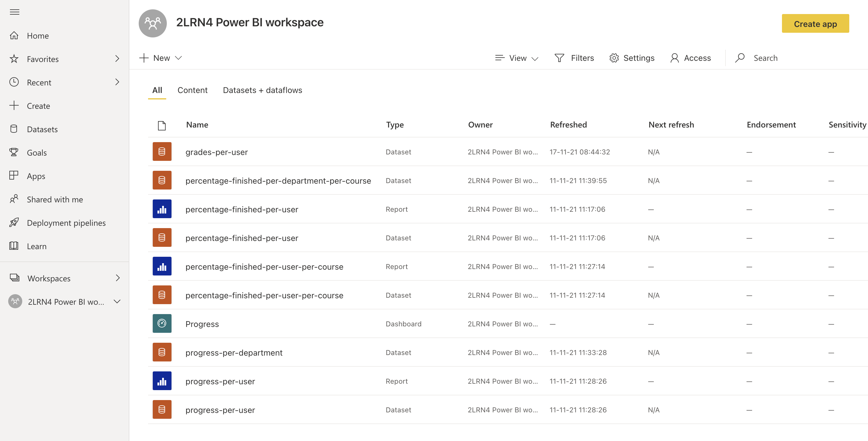Open the Progress dashboard
This screenshot has width=868, height=441.
pos(202,324)
